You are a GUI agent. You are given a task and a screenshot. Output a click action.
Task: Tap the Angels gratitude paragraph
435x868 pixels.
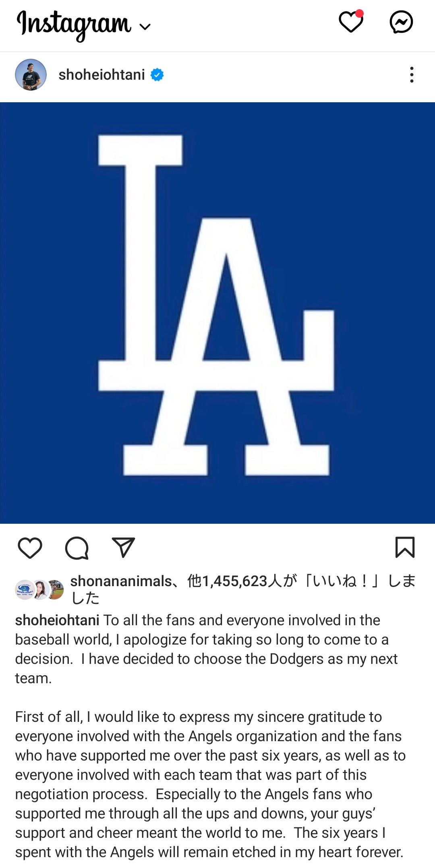pos(209,784)
